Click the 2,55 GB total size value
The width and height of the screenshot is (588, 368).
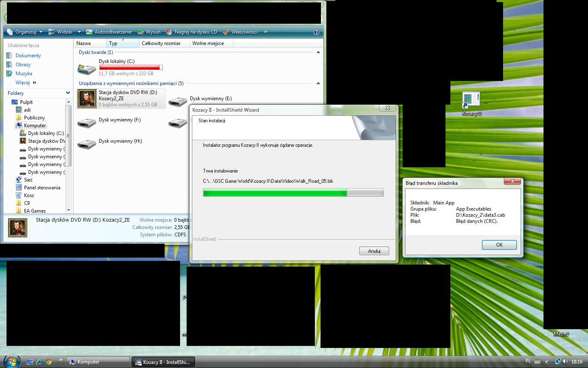[x=182, y=227]
